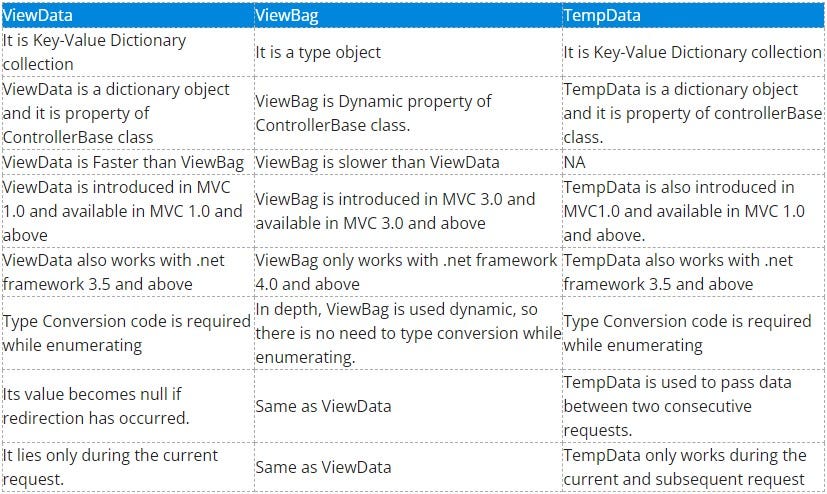Viewport: 827px width, 494px height.
Task: Click 'Its value becomes null if redirection' cell
Action: 128,406
